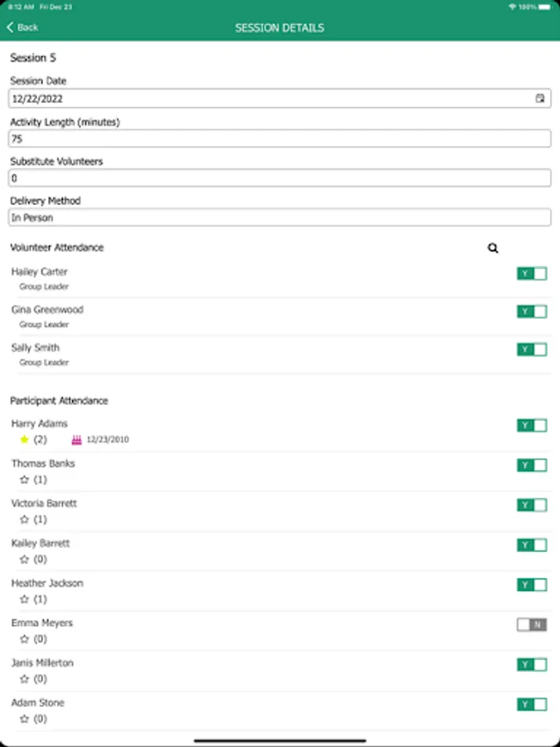Screen dimensions: 560x747
Task: Select the Session Date text field
Action: pos(265,99)
